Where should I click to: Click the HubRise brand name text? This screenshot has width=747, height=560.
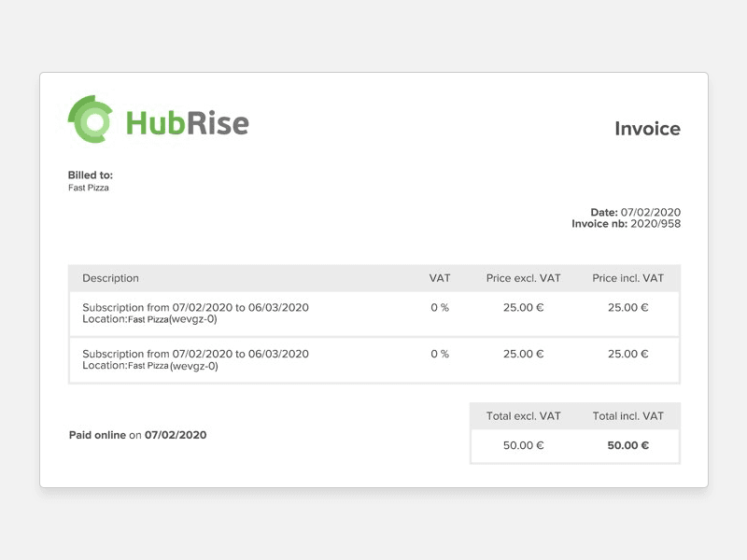[187, 123]
